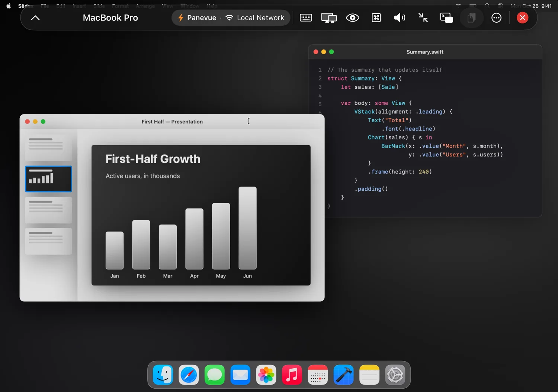Open the keyboard icon in remote toolbar
This screenshot has height=392, width=558.
306,18
